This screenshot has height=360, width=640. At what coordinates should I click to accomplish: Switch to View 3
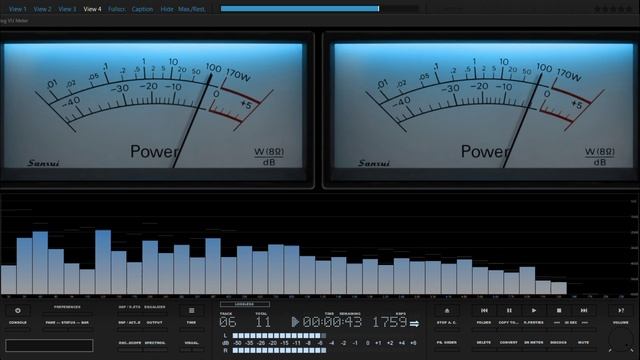pos(67,9)
